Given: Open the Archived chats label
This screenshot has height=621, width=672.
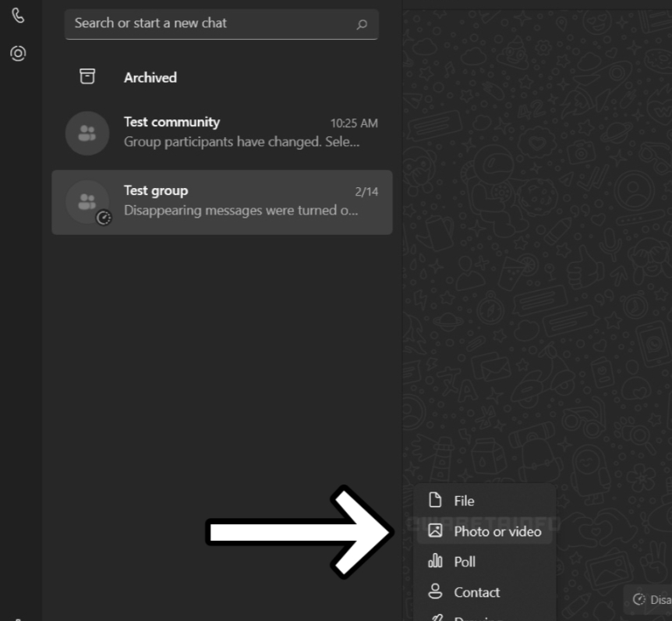Looking at the screenshot, I should click(x=150, y=77).
